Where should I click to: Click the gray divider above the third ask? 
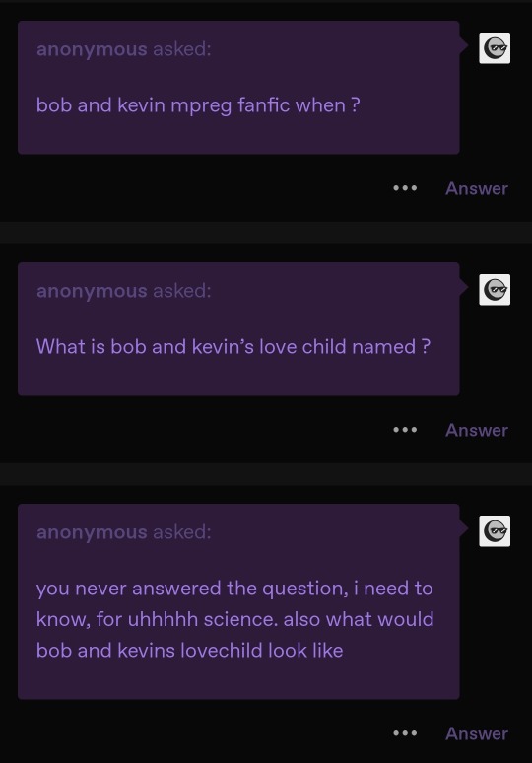click(x=266, y=474)
